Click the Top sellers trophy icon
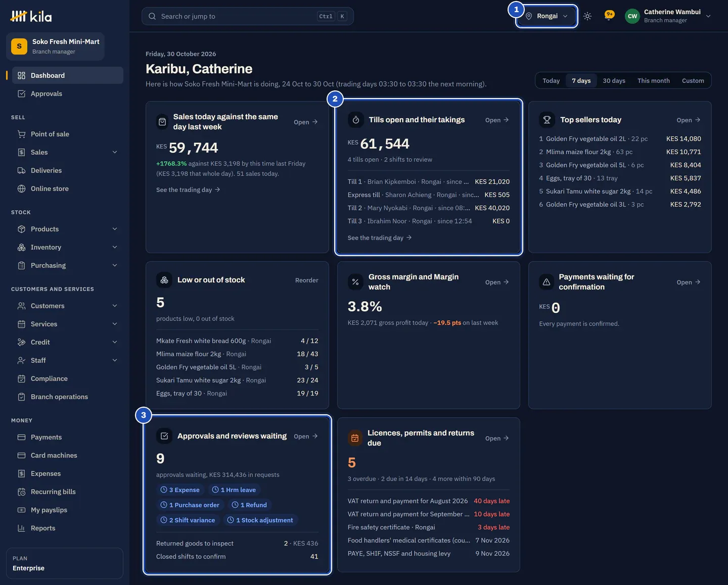Image resolution: width=728 pixels, height=585 pixels. (x=547, y=120)
